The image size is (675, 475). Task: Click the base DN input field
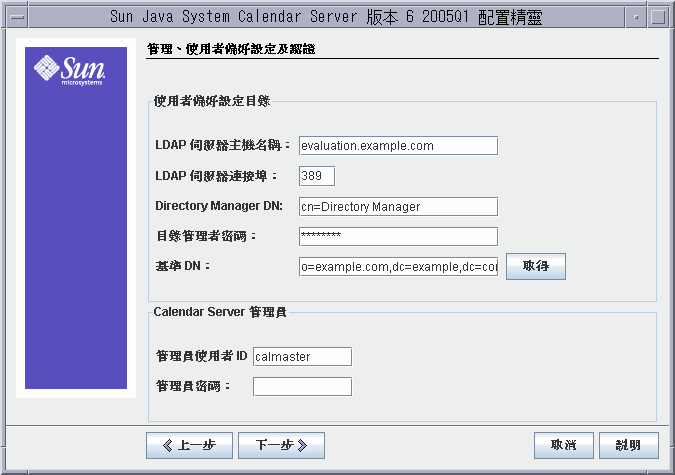(398, 267)
